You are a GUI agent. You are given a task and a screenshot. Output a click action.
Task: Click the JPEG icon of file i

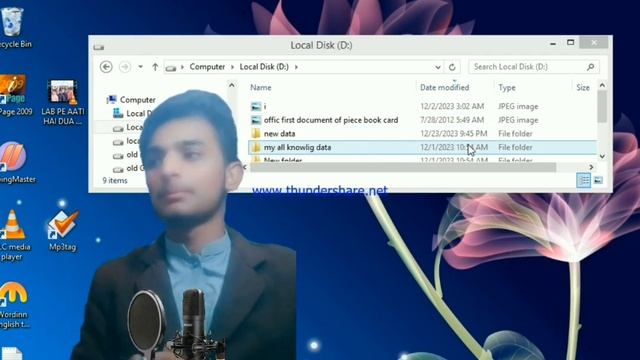pyautogui.click(x=256, y=107)
